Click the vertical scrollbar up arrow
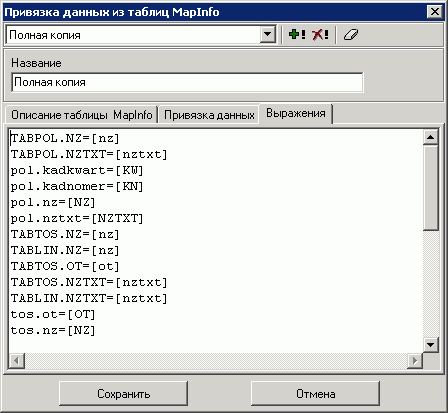The width and height of the screenshot is (448, 413). (x=431, y=137)
